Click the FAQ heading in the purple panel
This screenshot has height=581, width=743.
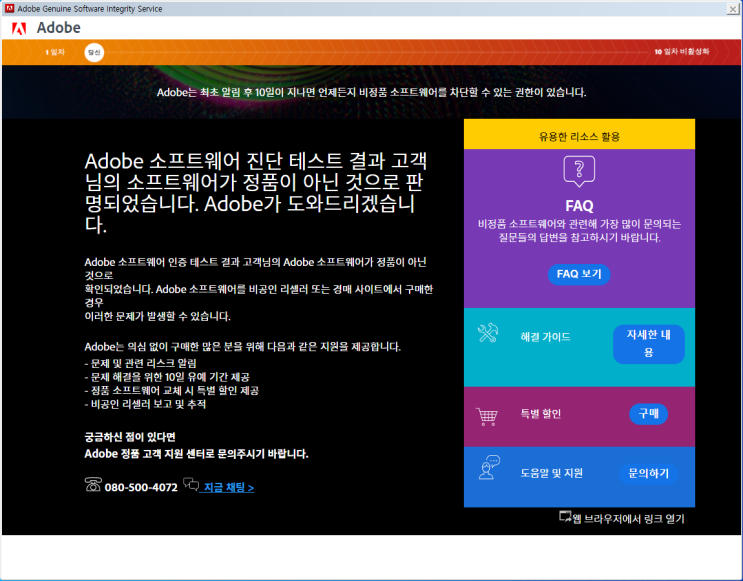579,206
